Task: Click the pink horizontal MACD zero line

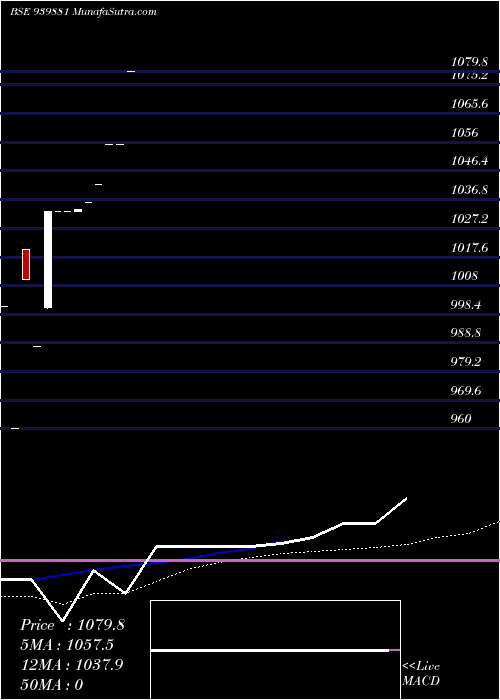Action: click(250, 560)
